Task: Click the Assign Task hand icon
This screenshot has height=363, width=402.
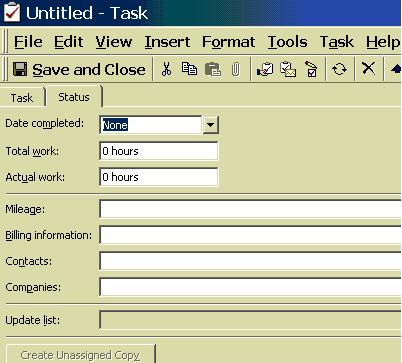Action: 265,69
